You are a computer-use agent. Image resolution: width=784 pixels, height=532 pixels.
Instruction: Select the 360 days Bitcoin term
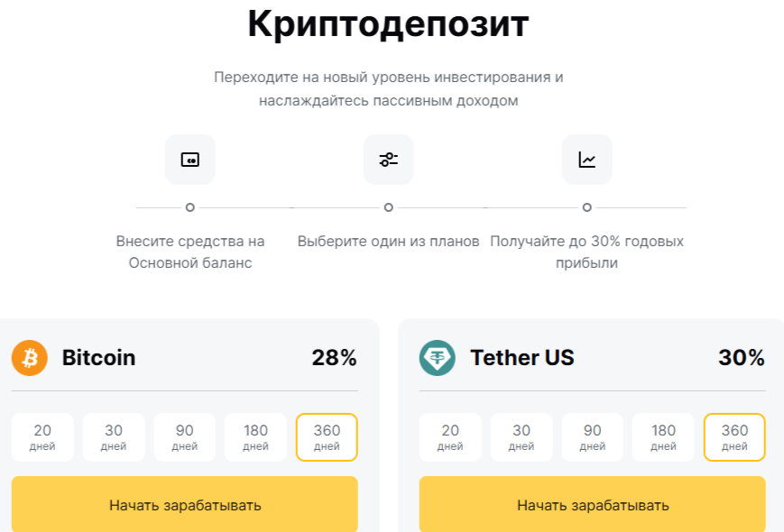click(x=327, y=437)
